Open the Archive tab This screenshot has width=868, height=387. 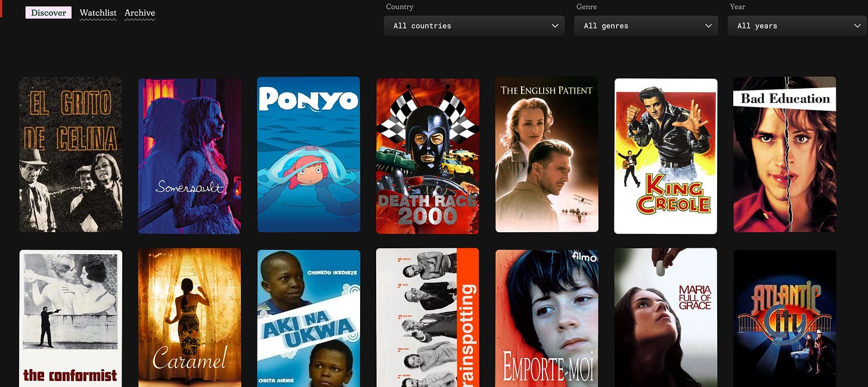pyautogui.click(x=139, y=13)
